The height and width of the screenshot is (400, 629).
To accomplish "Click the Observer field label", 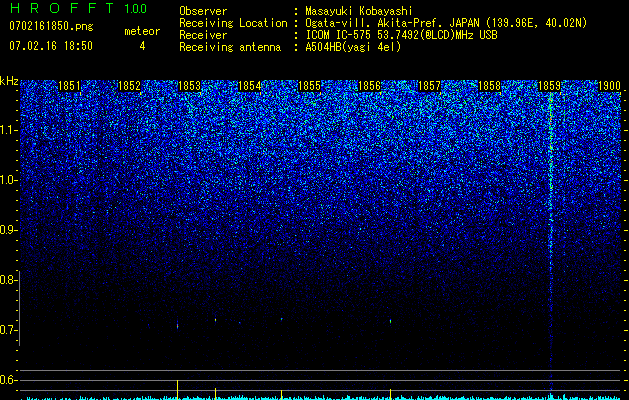I will pyautogui.click(x=203, y=11).
